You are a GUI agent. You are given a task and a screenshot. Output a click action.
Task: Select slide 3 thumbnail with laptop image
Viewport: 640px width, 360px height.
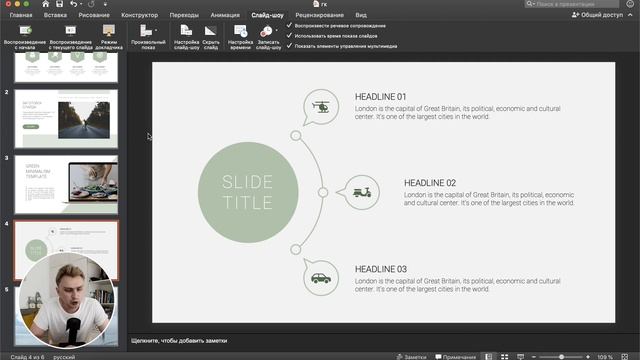point(66,184)
